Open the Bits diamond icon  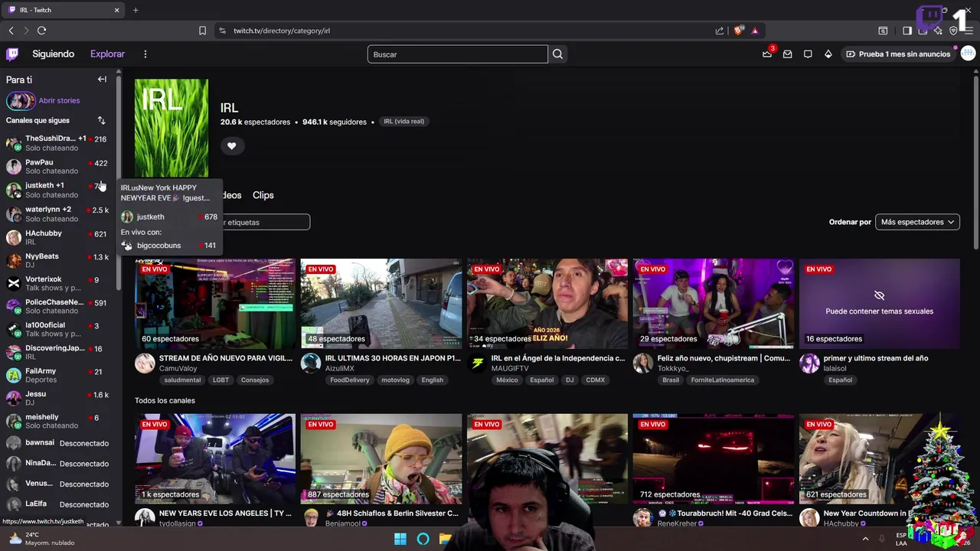pos(828,54)
